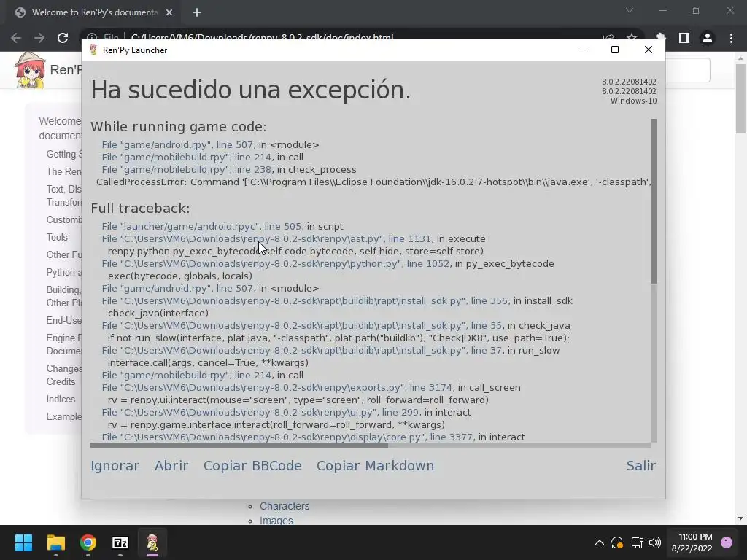Open File Explorer from taskbar

(x=55, y=542)
